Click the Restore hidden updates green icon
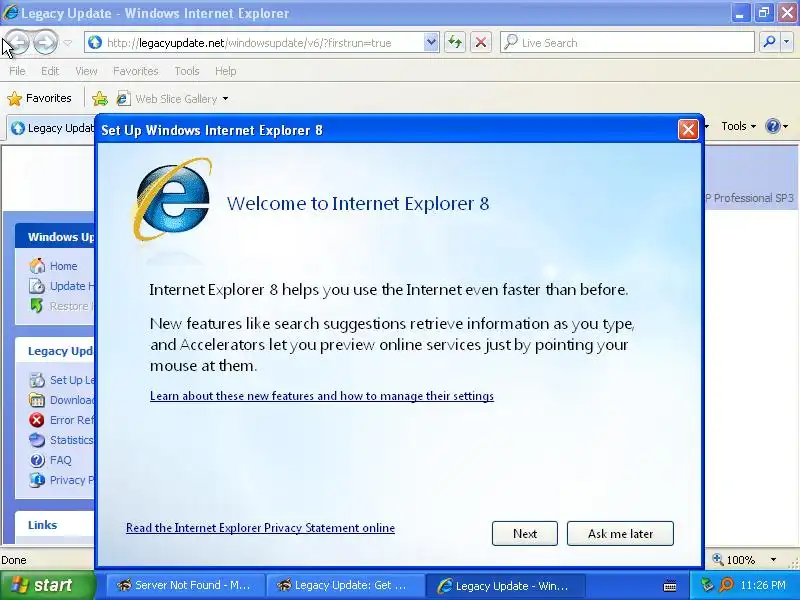The image size is (800, 600). point(37,306)
